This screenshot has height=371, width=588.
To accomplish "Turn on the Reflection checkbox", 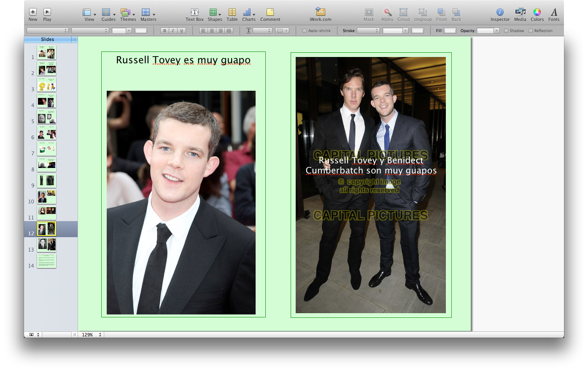I will [531, 31].
